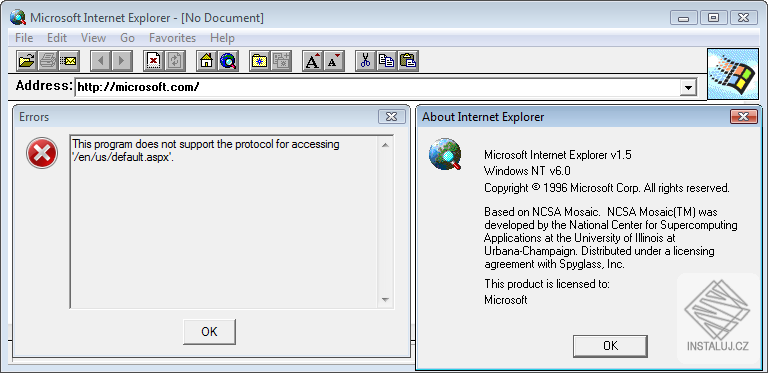768x373 pixels.
Task: Click the Windows flag logo animation
Action: point(733,74)
